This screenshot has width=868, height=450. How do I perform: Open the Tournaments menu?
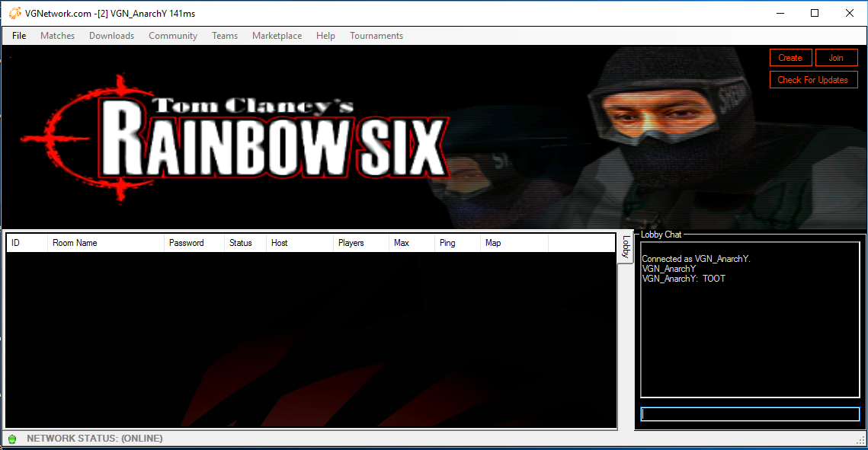376,36
